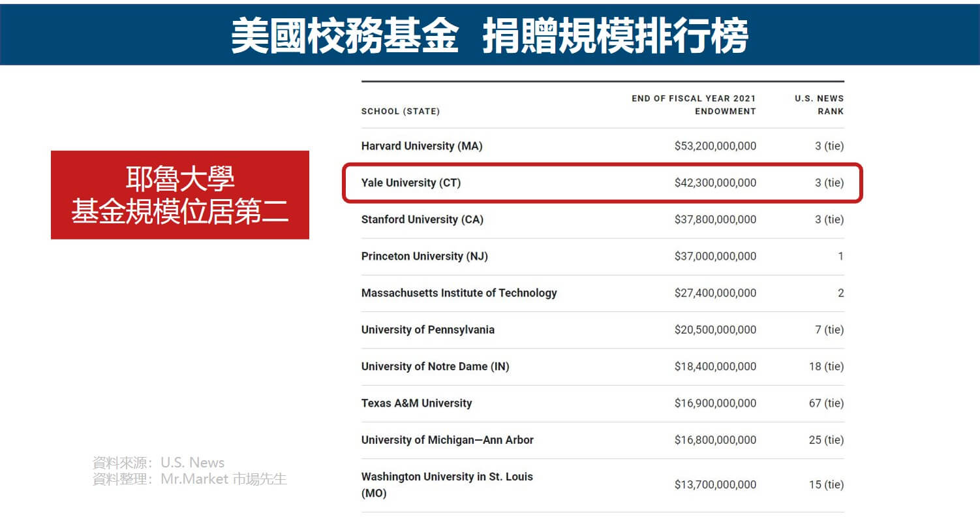Click the $13,700,000,000 endowment value
This screenshot has height=519, width=980.
point(715,484)
